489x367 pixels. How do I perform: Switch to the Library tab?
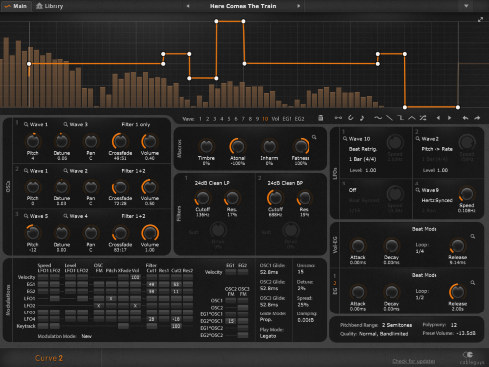click(x=49, y=6)
